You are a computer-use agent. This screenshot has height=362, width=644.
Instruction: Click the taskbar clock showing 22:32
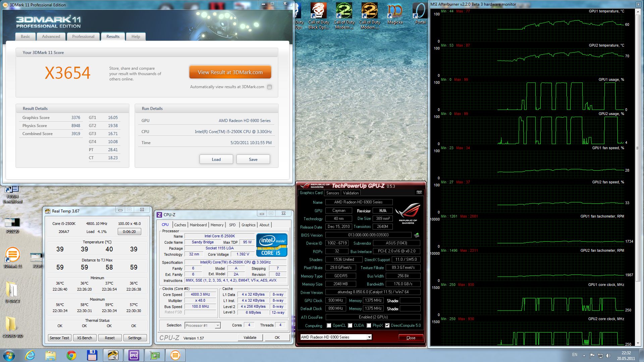click(626, 355)
